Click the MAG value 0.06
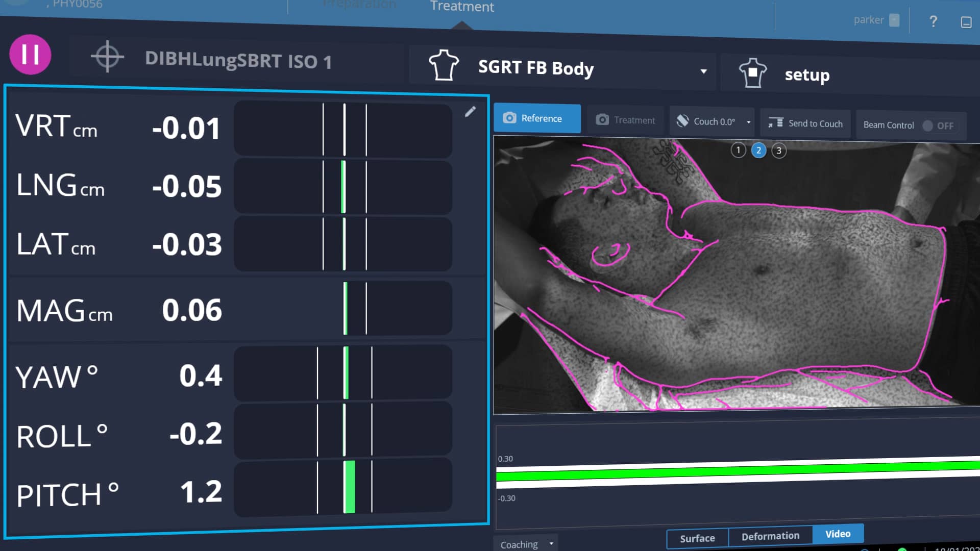Image resolution: width=980 pixels, height=551 pixels. (192, 310)
